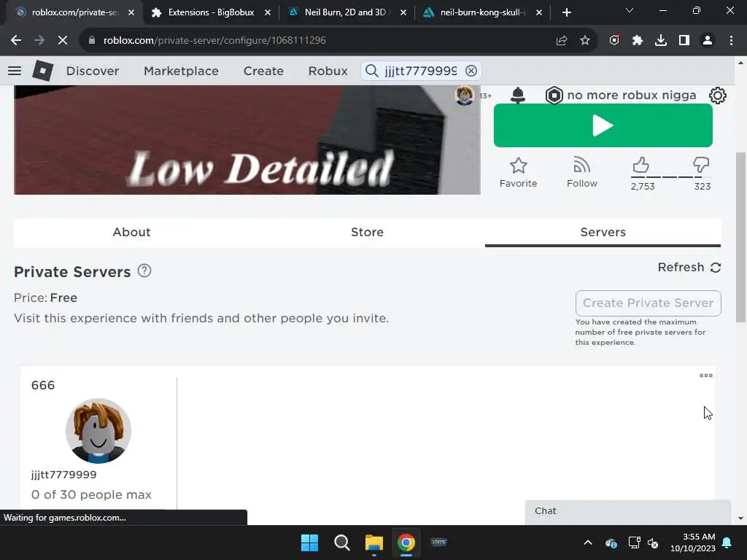Go back in browser history
Screen dimensions: 747x560
pos(16,41)
